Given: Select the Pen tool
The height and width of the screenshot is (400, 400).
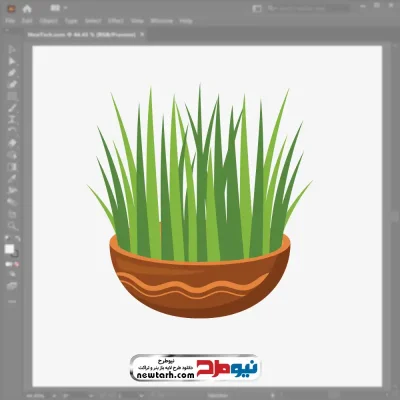Looking at the screenshot, I should click(x=12, y=73).
